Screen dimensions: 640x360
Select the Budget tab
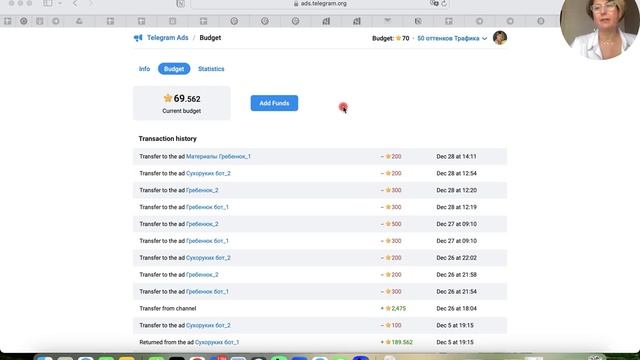(x=174, y=69)
